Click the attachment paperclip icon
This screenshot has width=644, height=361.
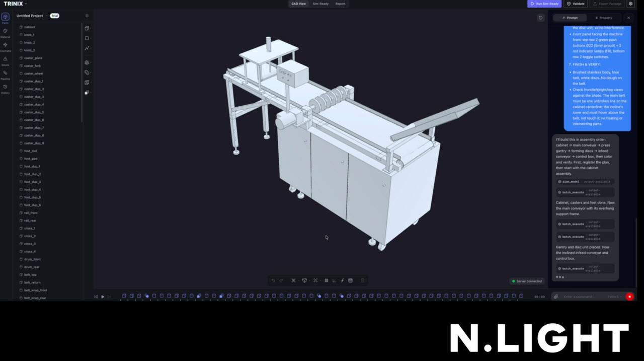pos(556,297)
